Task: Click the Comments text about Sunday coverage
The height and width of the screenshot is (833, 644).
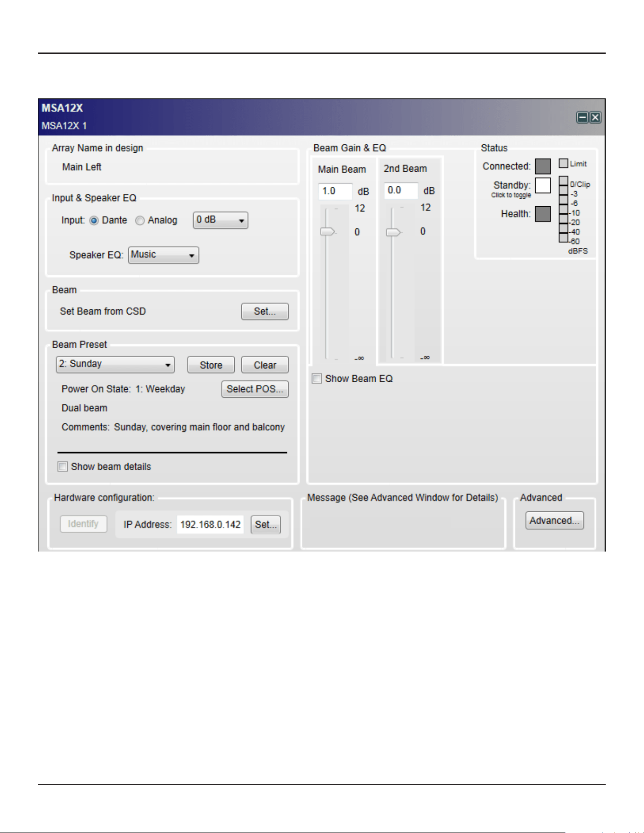Action: [x=173, y=427]
